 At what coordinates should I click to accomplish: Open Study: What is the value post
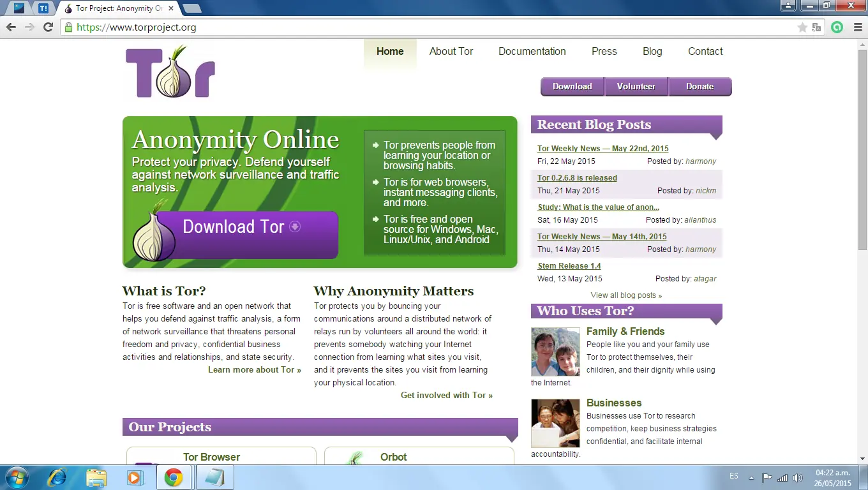(598, 207)
